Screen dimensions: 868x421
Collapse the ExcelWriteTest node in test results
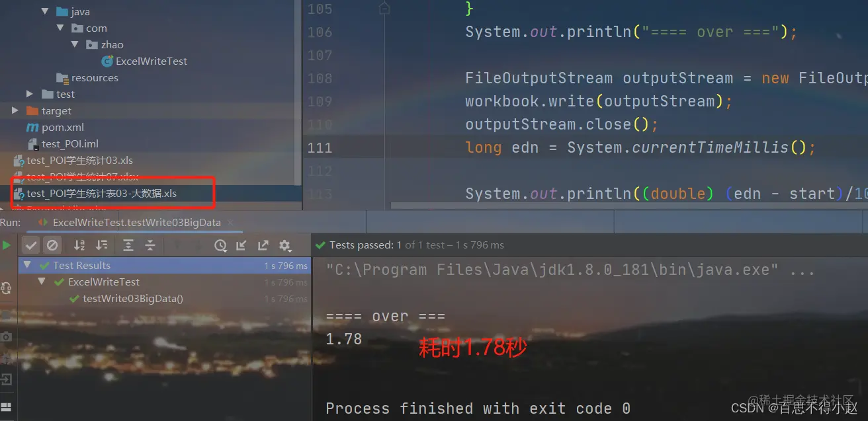click(x=42, y=282)
